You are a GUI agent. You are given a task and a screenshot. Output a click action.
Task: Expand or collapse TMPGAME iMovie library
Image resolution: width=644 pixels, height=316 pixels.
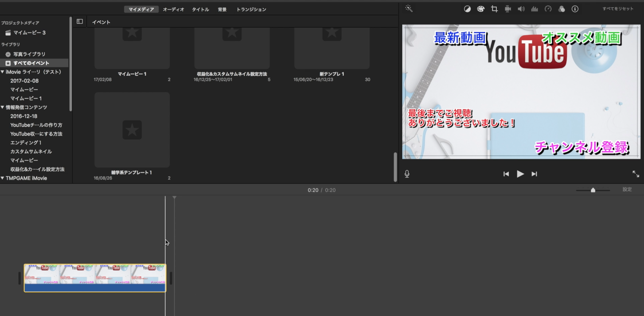[x=2, y=178]
